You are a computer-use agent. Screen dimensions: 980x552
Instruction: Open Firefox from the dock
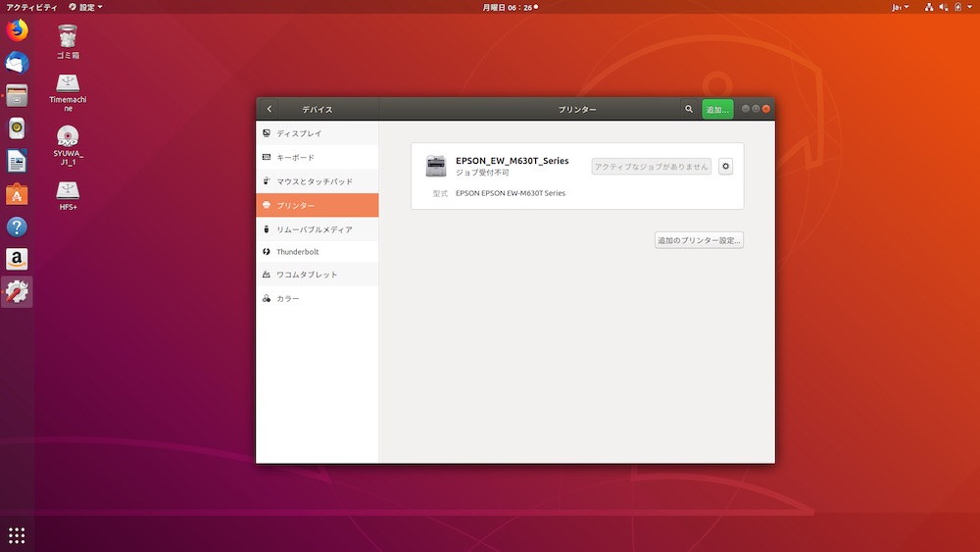(17, 30)
